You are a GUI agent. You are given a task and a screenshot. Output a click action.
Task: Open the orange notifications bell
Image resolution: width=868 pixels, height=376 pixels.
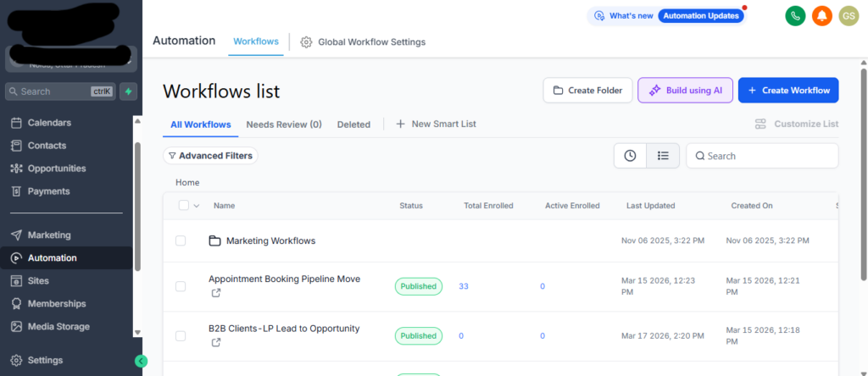pyautogui.click(x=822, y=16)
